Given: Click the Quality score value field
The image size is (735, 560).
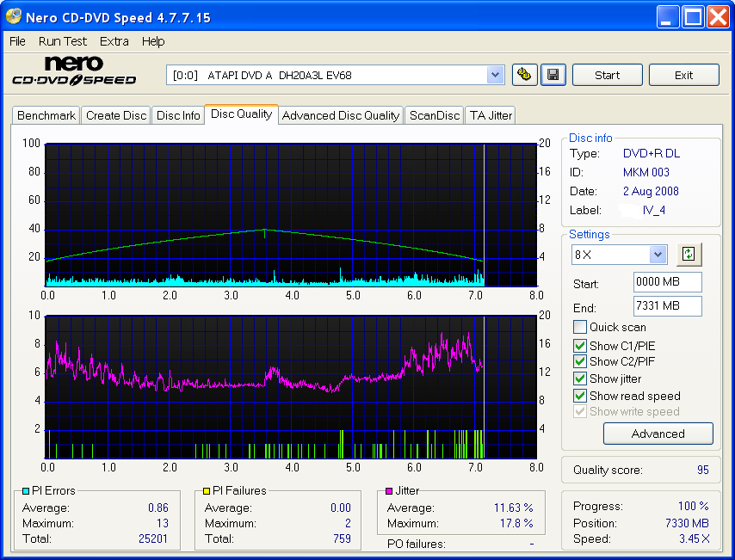Looking at the screenshot, I should (x=704, y=470).
